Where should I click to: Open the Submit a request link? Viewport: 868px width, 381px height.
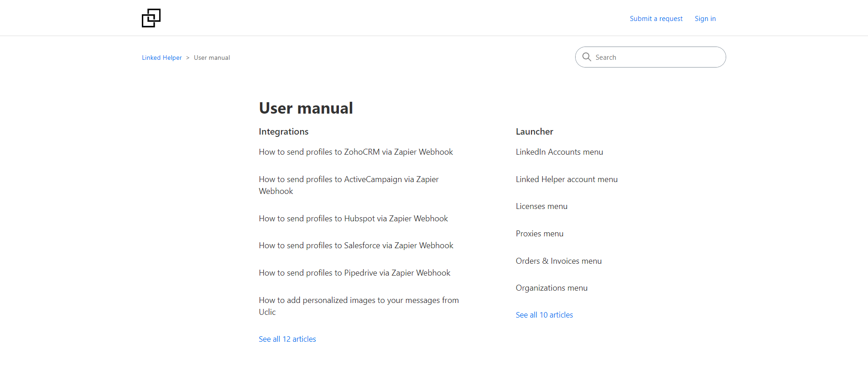tap(656, 19)
